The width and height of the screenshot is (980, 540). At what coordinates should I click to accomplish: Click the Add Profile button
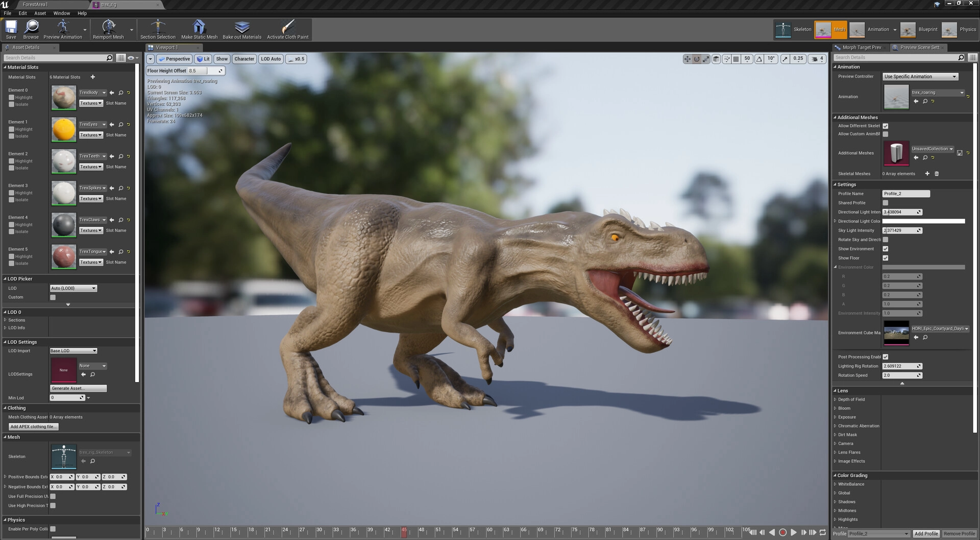coord(925,533)
